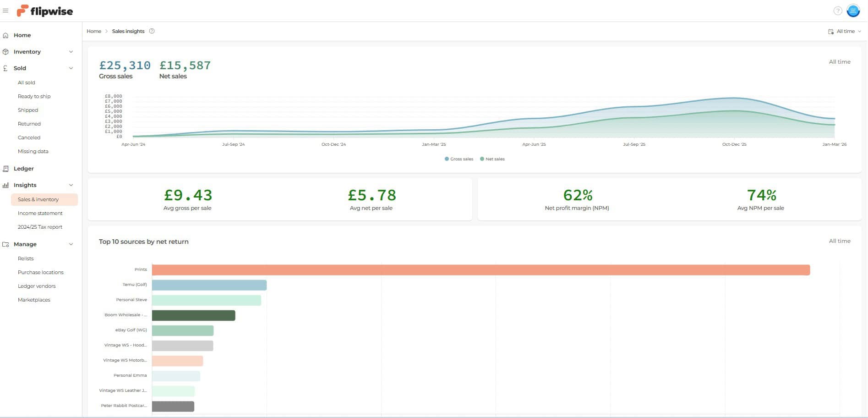Open the All time date range dropdown
The height and width of the screenshot is (418, 868).
coord(846,31)
